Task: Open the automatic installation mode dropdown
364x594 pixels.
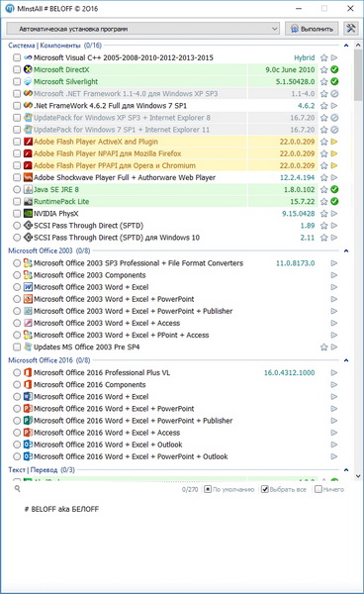Action: click(143, 29)
